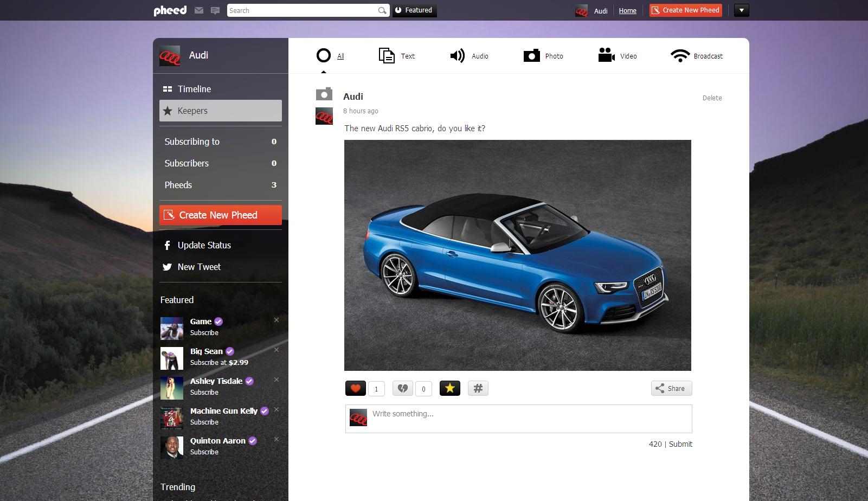
Task: Open the Timeline sidebar item
Action: click(x=221, y=89)
